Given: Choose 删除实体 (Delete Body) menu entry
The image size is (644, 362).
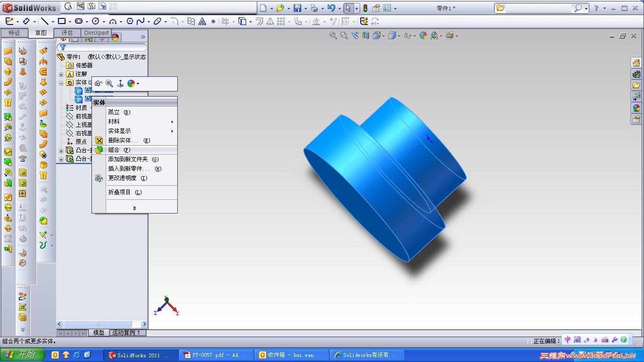Looking at the screenshot, I should click(134, 140).
